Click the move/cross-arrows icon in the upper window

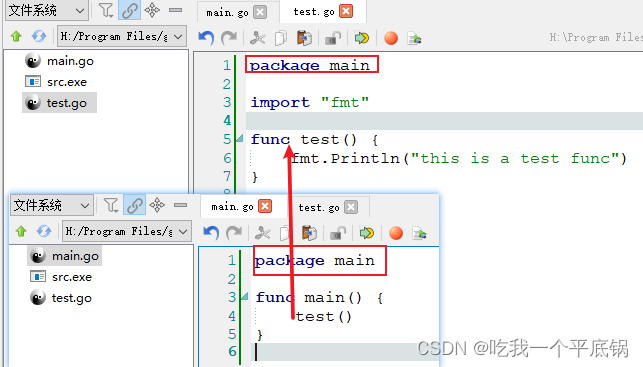(152, 10)
